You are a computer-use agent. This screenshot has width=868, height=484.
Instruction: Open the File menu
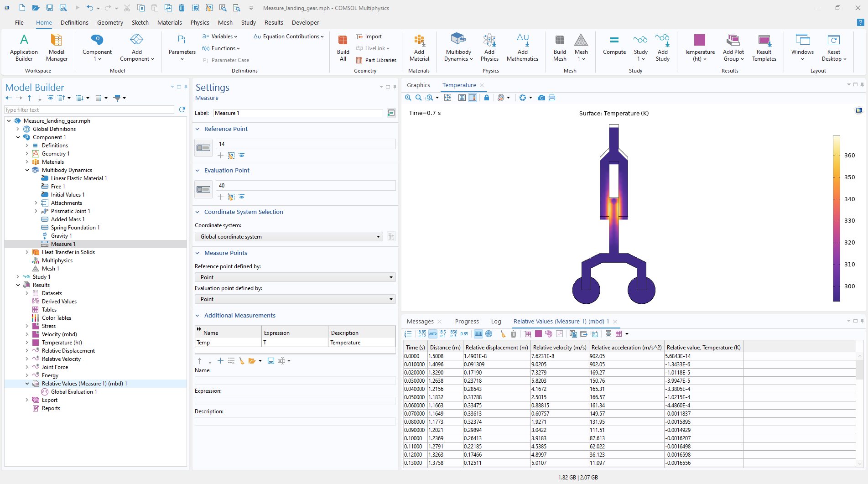(x=19, y=22)
